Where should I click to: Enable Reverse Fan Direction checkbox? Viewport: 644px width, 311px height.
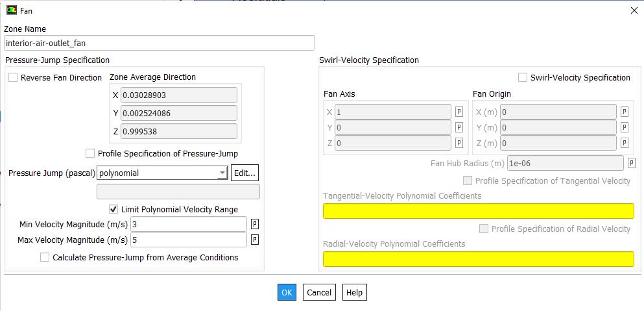click(x=13, y=77)
